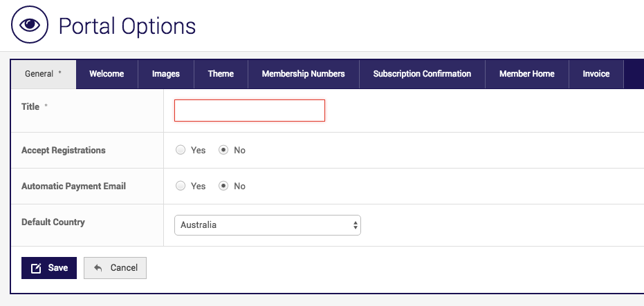Open the Default Country dropdown
Viewport: 644px width, 306px height.
pos(267,225)
